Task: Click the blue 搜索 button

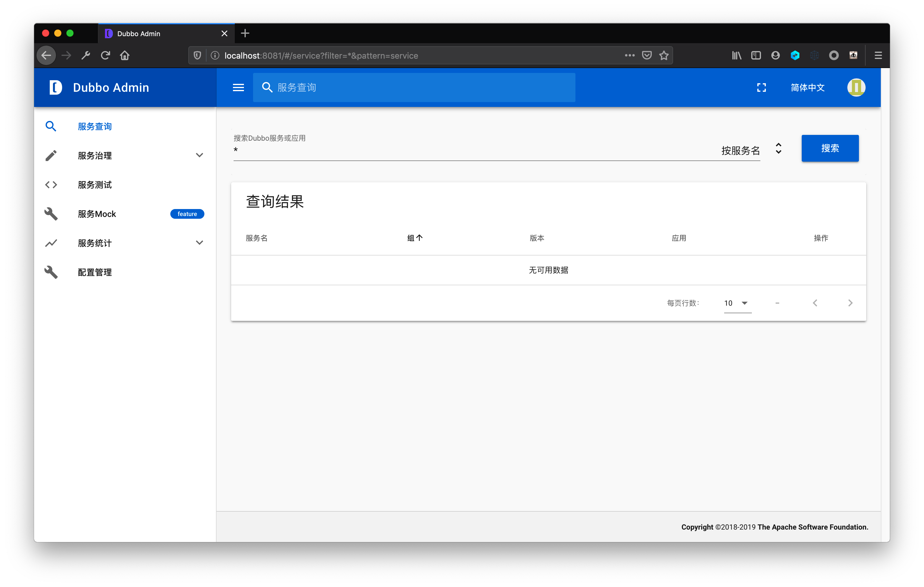Action: tap(830, 148)
